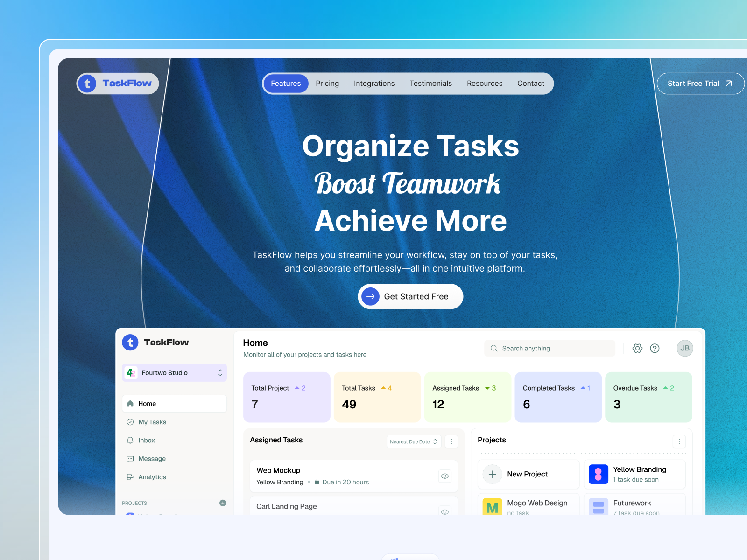Screen dimensions: 747x560
Task: Go to Integrations in the nav bar
Action: tap(374, 84)
